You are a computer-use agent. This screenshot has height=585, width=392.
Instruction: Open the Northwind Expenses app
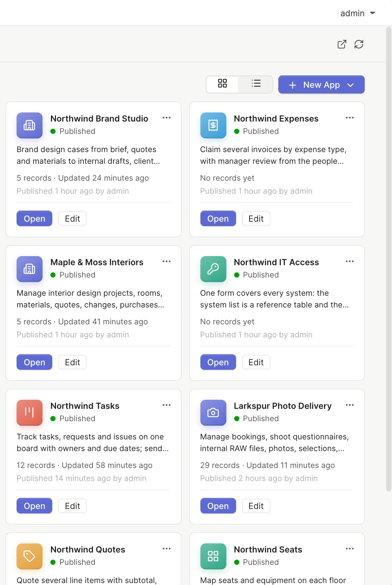coord(218,219)
